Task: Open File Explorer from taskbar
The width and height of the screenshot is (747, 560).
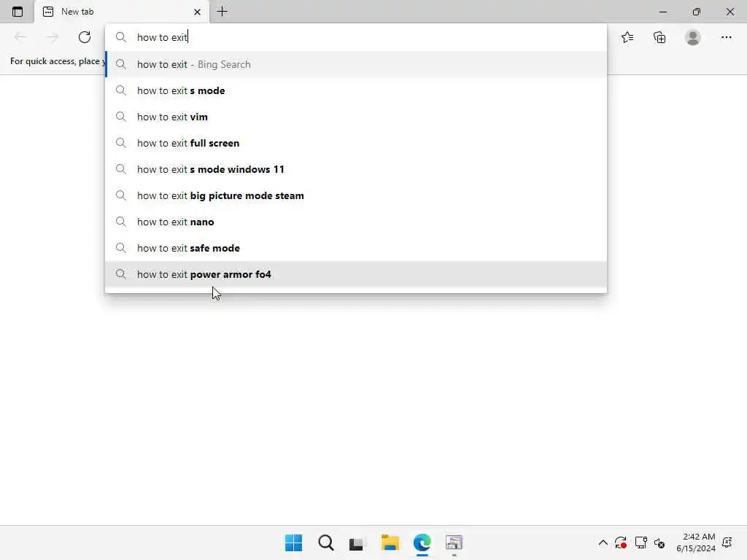Action: click(x=390, y=542)
